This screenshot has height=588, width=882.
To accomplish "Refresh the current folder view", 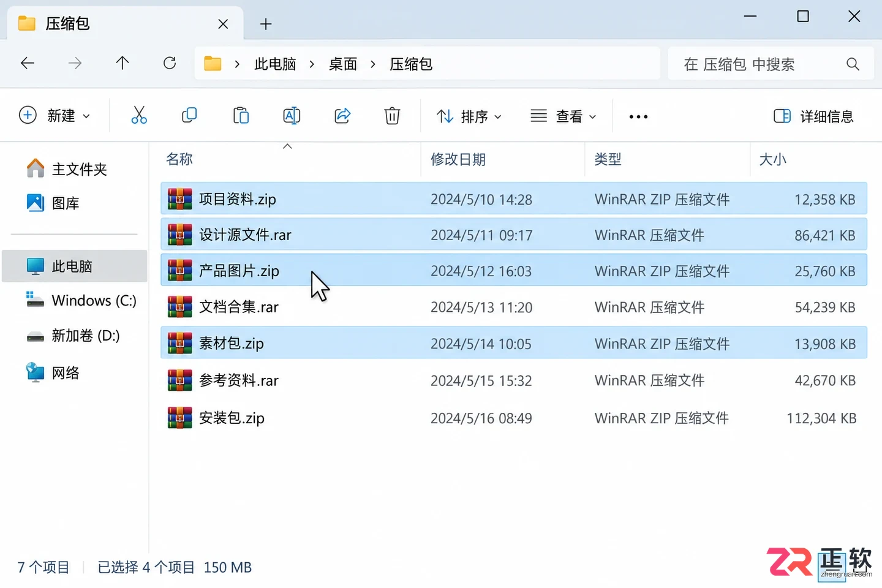I will click(x=170, y=63).
